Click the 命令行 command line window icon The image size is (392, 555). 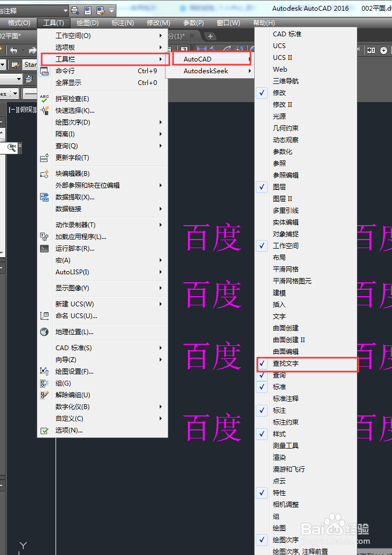click(x=44, y=71)
